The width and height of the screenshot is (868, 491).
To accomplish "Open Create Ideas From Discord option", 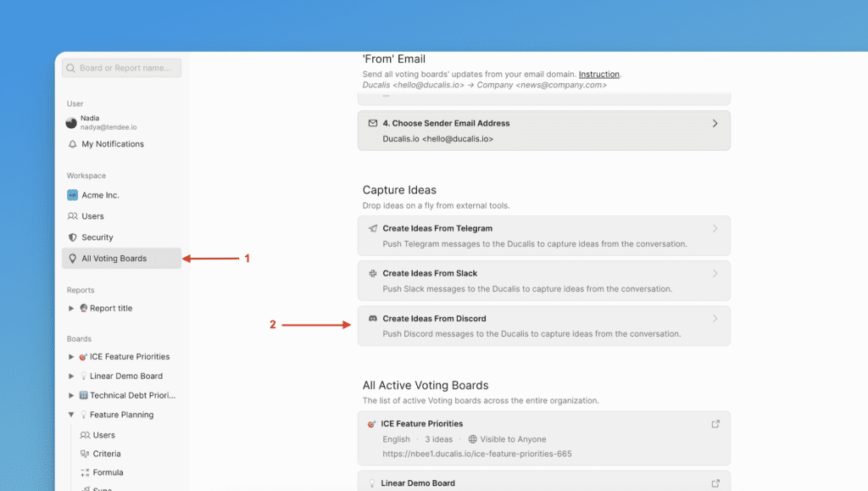I will [543, 326].
